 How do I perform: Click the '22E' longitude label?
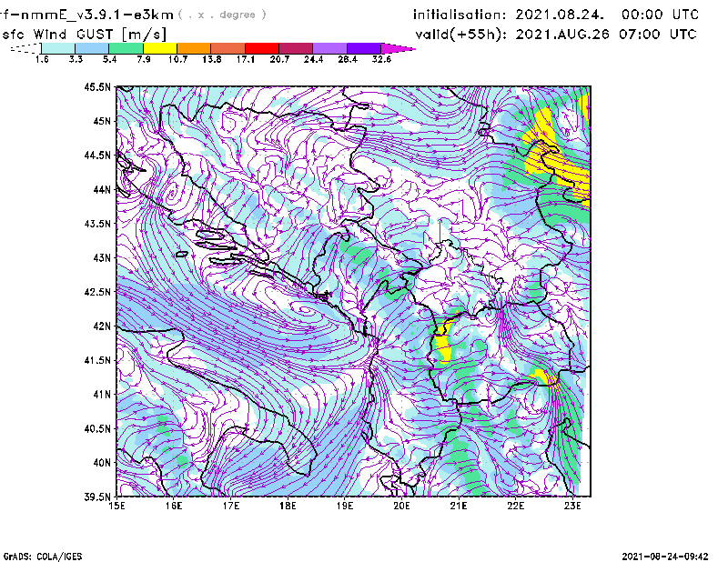pos(516,506)
